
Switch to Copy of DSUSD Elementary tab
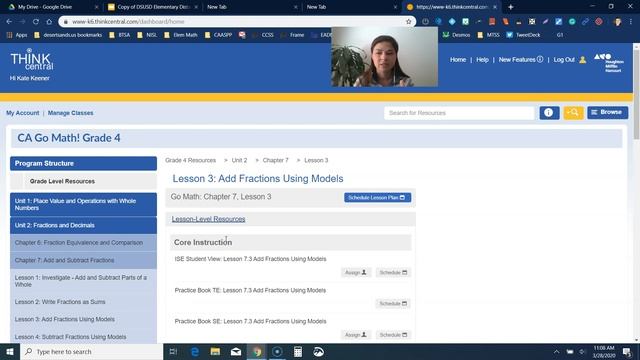(x=153, y=7)
